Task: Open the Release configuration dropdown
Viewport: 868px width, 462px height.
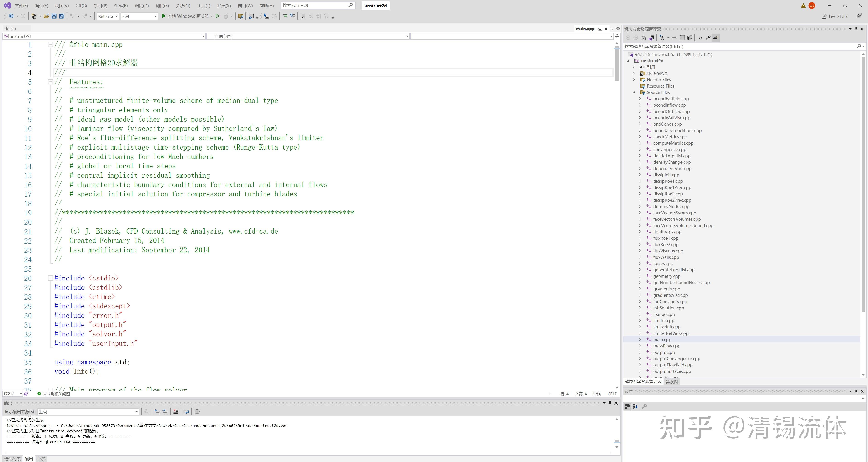Action: pos(108,16)
